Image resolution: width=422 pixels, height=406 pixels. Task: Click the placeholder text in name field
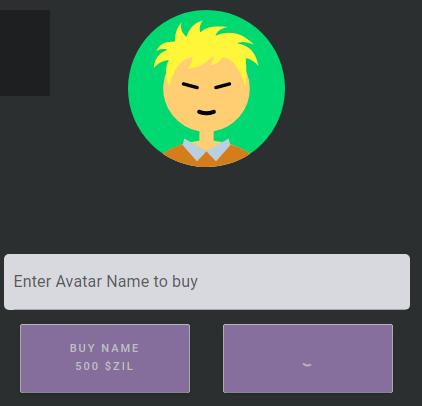click(x=106, y=282)
